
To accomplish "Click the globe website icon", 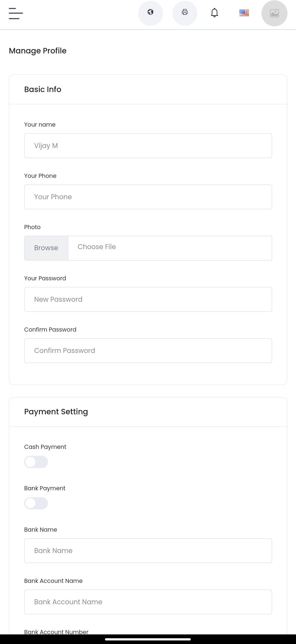I will point(150,13).
